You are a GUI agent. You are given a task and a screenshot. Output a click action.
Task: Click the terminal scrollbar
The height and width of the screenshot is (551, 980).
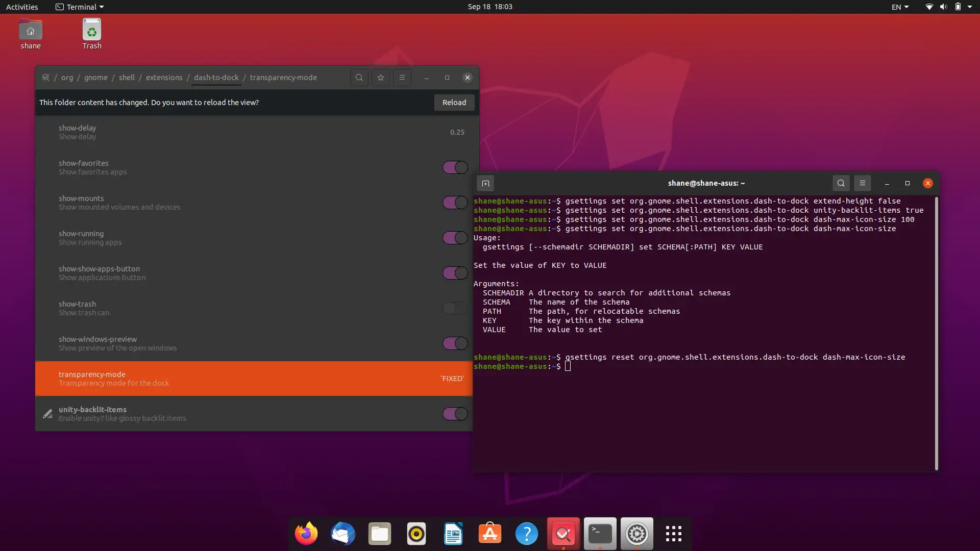936,332
